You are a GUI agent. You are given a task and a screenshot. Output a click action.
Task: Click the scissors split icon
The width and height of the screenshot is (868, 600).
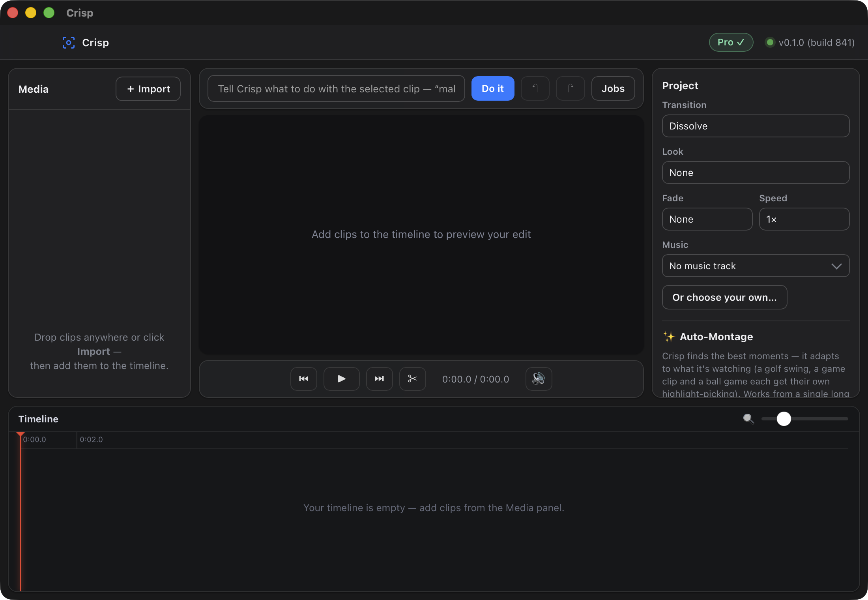coord(412,379)
